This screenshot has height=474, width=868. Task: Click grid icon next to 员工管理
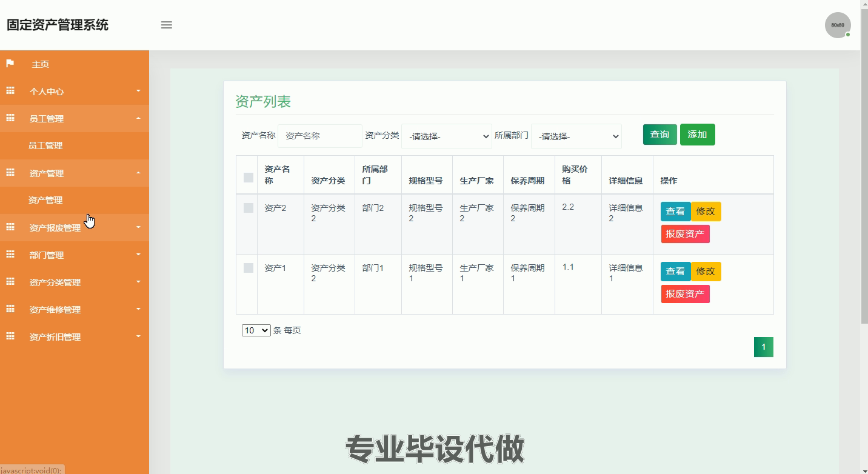click(x=10, y=118)
